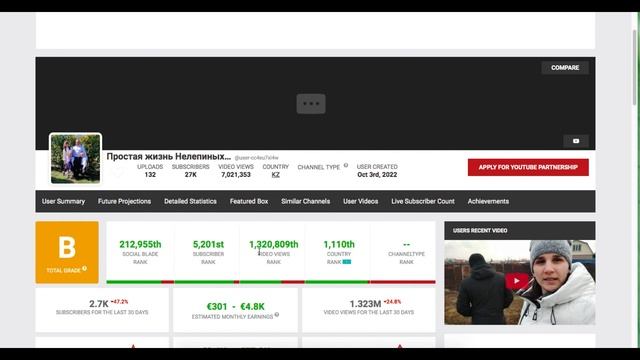640x360 pixels.
Task: Open the Future Projections tab
Action: point(124,201)
